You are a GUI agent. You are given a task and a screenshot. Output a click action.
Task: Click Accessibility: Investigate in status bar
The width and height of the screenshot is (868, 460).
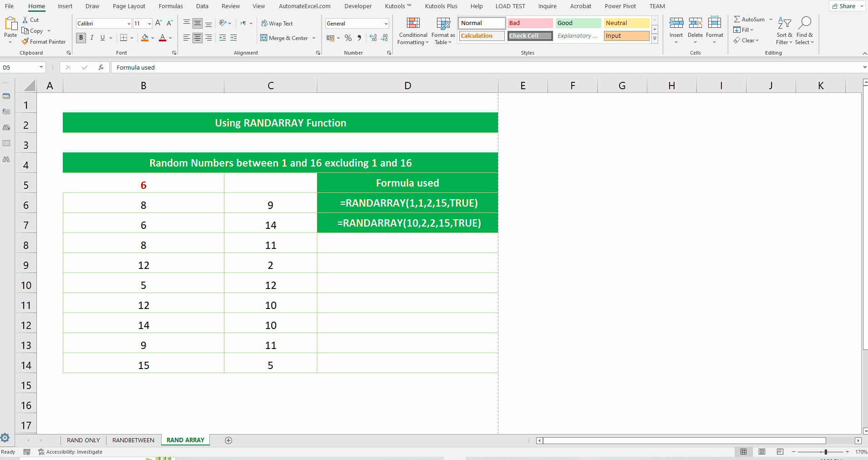pyautogui.click(x=70, y=452)
